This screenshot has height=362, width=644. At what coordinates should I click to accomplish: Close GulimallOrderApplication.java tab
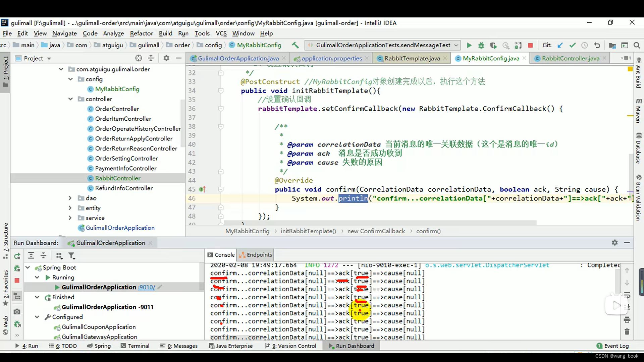284,58
